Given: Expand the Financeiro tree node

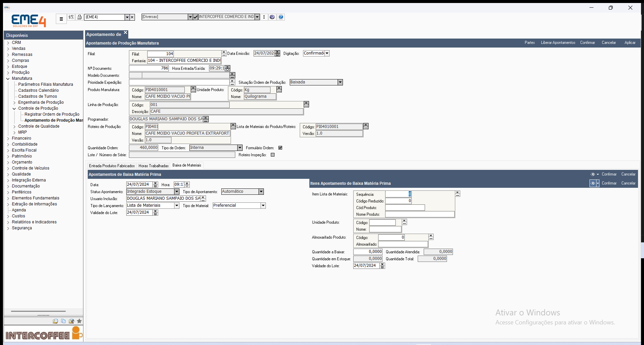Looking at the screenshot, I should (x=8, y=139).
